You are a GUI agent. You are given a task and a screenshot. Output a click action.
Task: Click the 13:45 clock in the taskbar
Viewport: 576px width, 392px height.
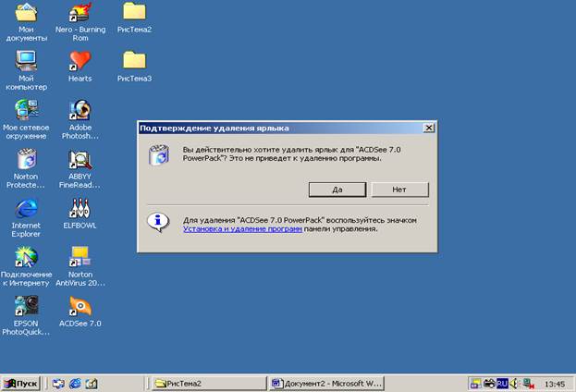coord(555,385)
